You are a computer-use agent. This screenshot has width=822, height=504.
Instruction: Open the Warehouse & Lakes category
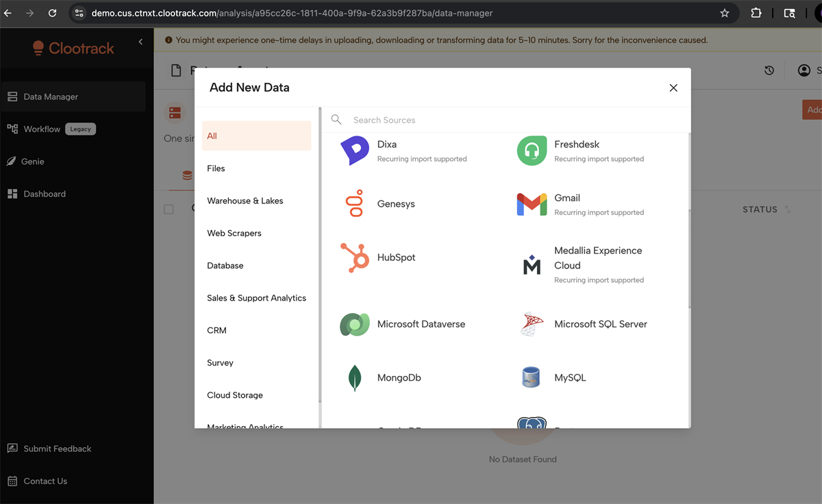point(245,201)
